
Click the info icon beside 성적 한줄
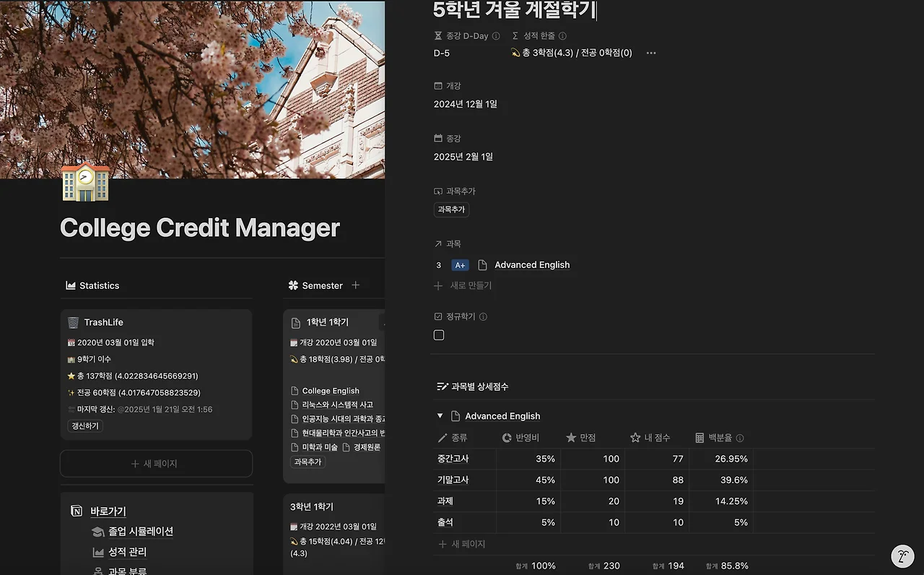[x=563, y=36]
